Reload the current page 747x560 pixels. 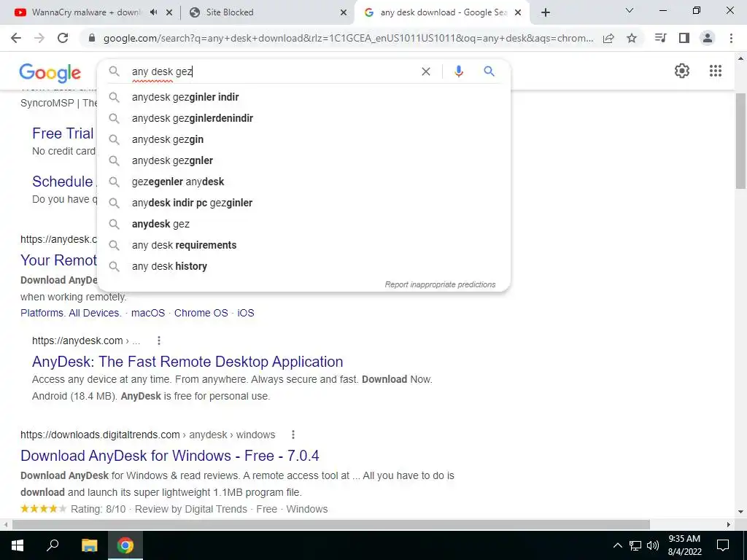[63, 38]
